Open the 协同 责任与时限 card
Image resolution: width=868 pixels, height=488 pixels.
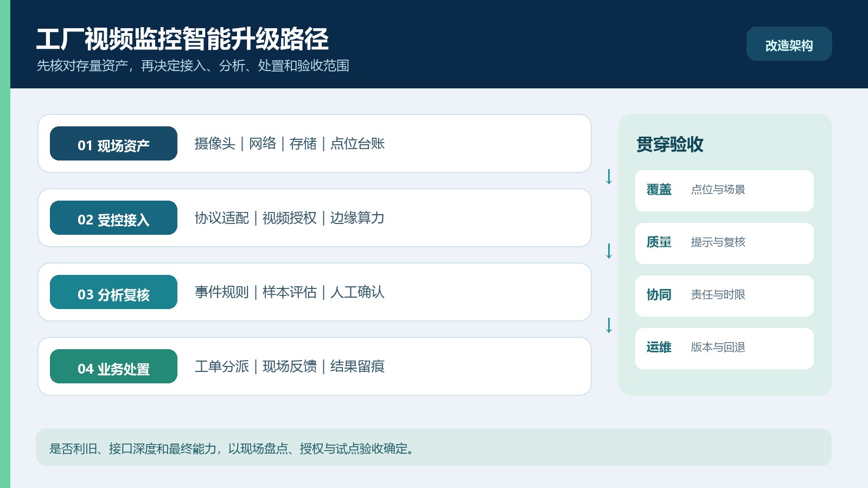[724, 296]
